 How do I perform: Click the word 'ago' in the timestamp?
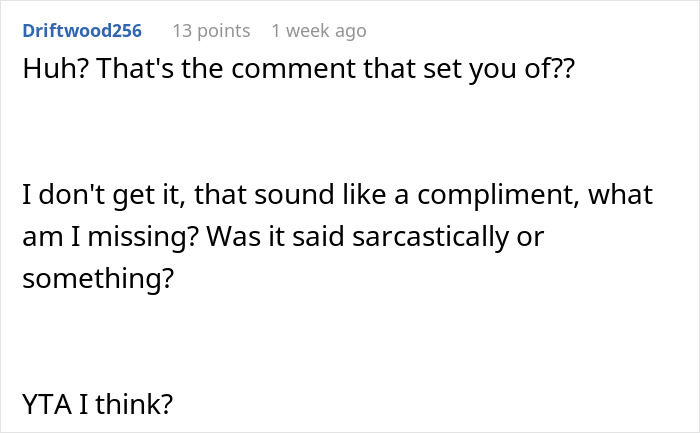tap(349, 31)
